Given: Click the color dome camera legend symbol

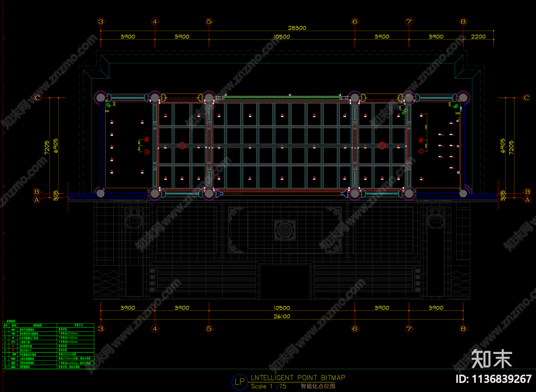Looking at the screenshot, I should [13, 330].
